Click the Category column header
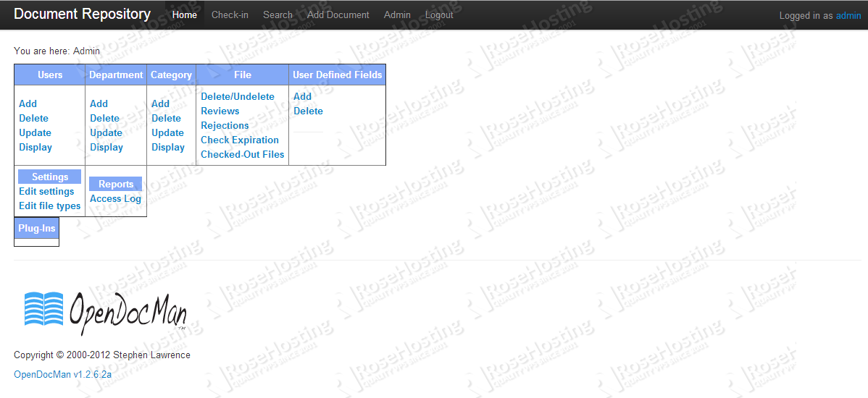The width and height of the screenshot is (868, 398). click(x=172, y=75)
